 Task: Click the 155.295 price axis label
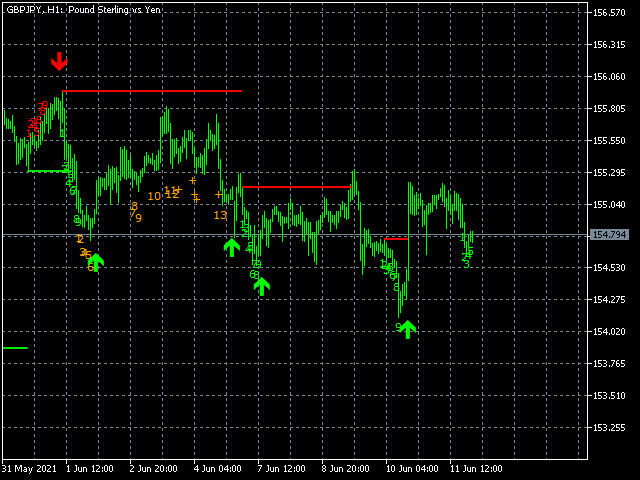pyautogui.click(x=609, y=172)
